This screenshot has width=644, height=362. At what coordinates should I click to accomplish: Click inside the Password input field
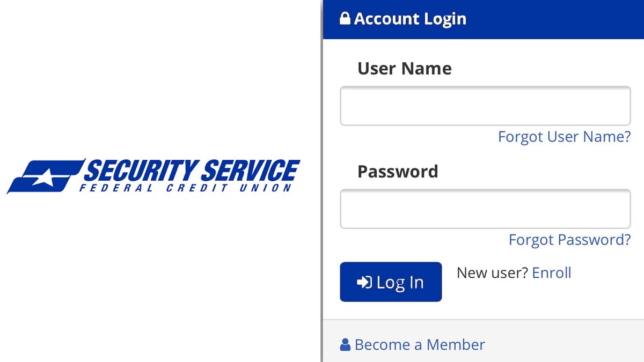coord(485,209)
